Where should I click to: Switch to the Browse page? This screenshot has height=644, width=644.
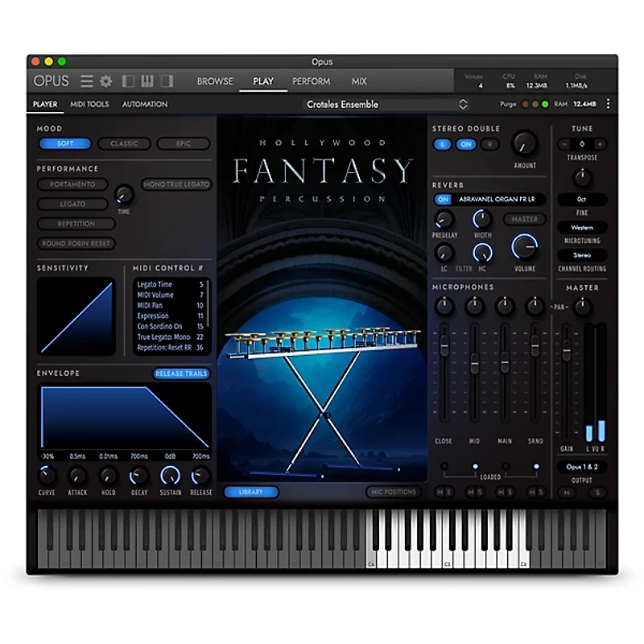point(215,81)
